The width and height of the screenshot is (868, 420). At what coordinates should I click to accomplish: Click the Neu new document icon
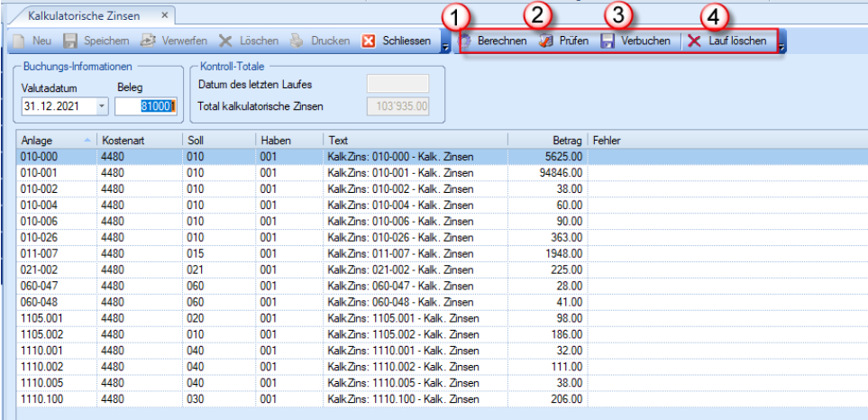18,41
